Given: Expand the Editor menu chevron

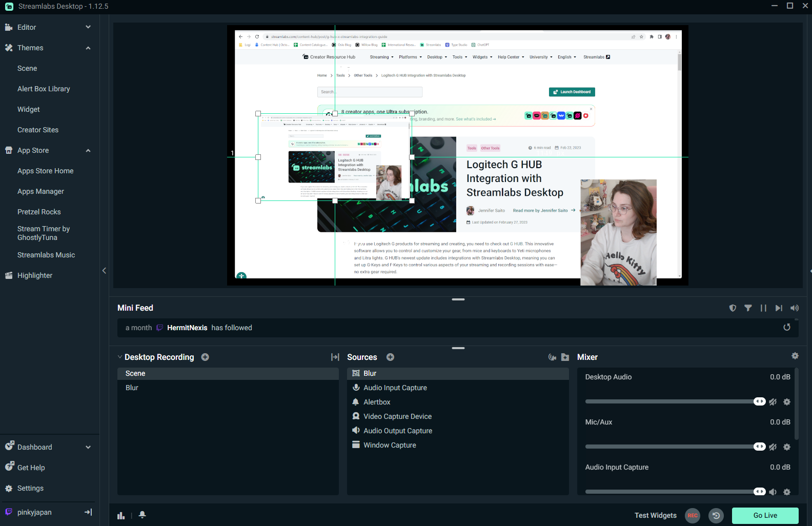Looking at the screenshot, I should coord(88,27).
